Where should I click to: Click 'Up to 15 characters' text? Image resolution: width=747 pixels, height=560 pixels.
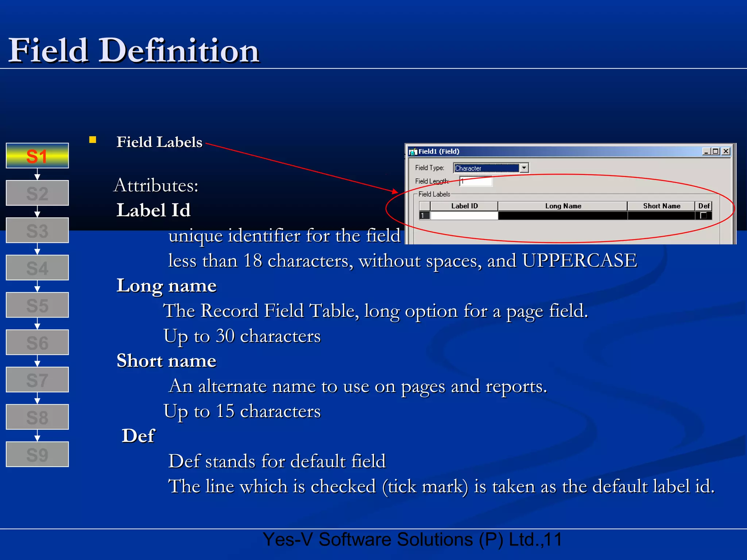(242, 412)
